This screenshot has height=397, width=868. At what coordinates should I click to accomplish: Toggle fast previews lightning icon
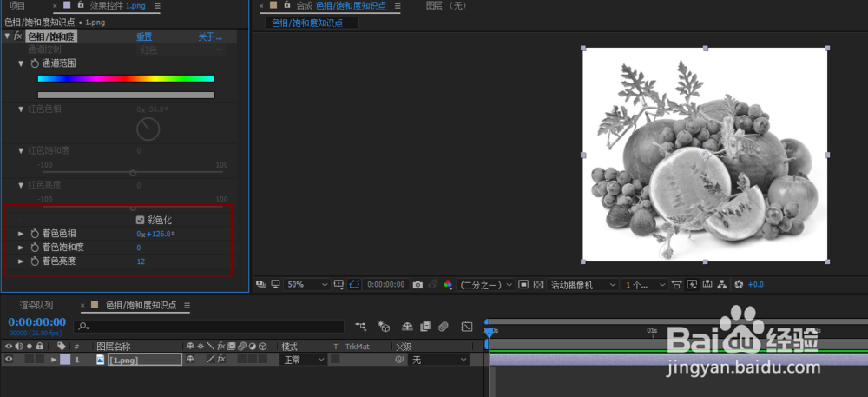692,285
